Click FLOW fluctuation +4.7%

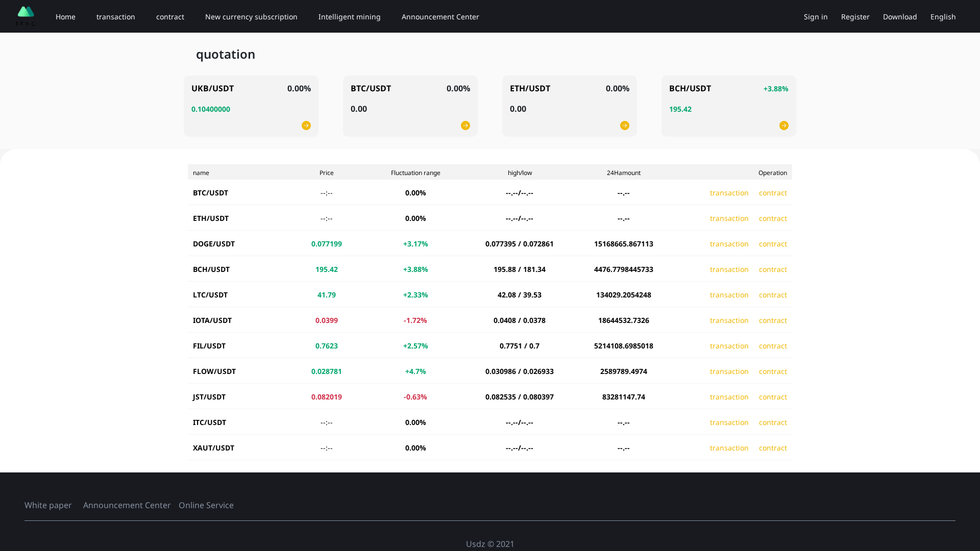click(x=415, y=371)
